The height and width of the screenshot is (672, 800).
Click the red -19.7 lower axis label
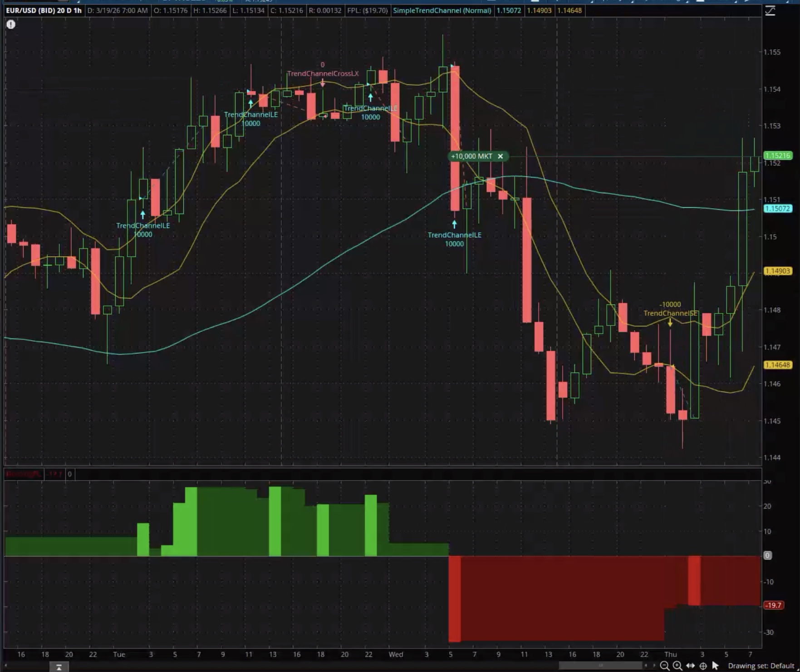[773, 605]
